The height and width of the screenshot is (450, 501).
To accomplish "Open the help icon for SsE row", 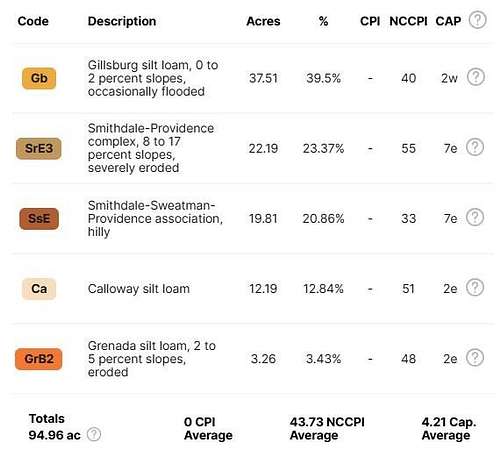I will coord(475,217).
